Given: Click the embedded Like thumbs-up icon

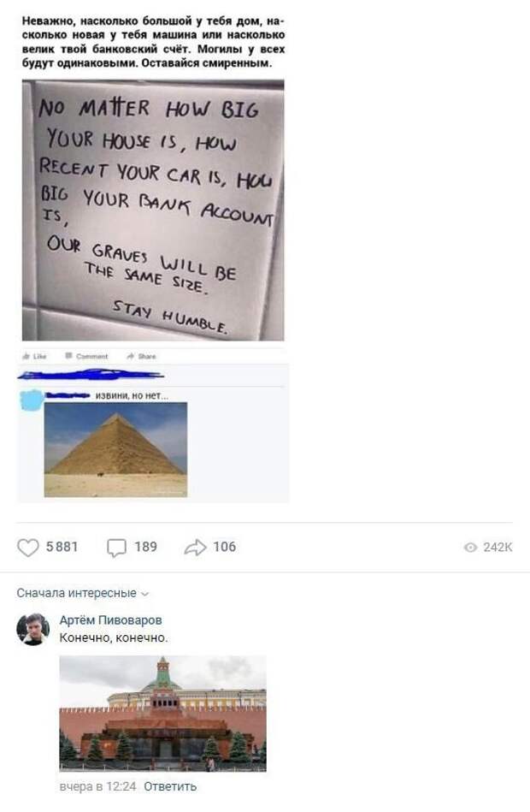Looking at the screenshot, I should (x=26, y=356).
